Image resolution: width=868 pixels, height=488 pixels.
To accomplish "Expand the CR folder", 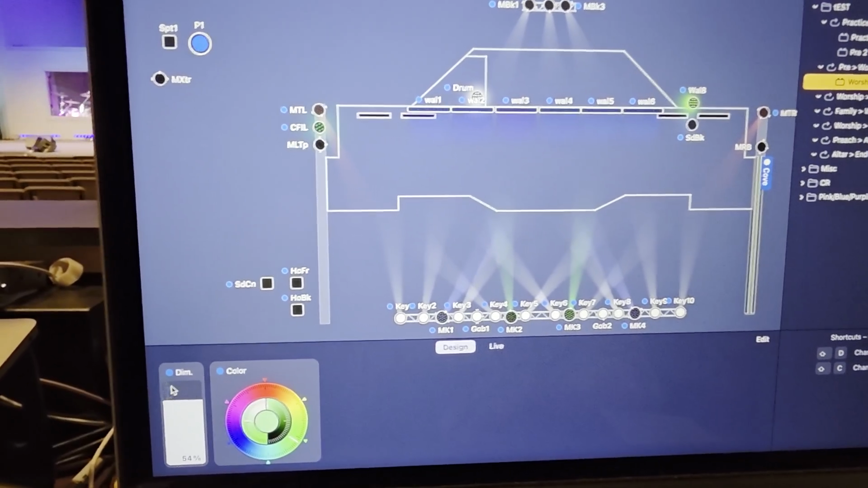I will pyautogui.click(x=802, y=183).
